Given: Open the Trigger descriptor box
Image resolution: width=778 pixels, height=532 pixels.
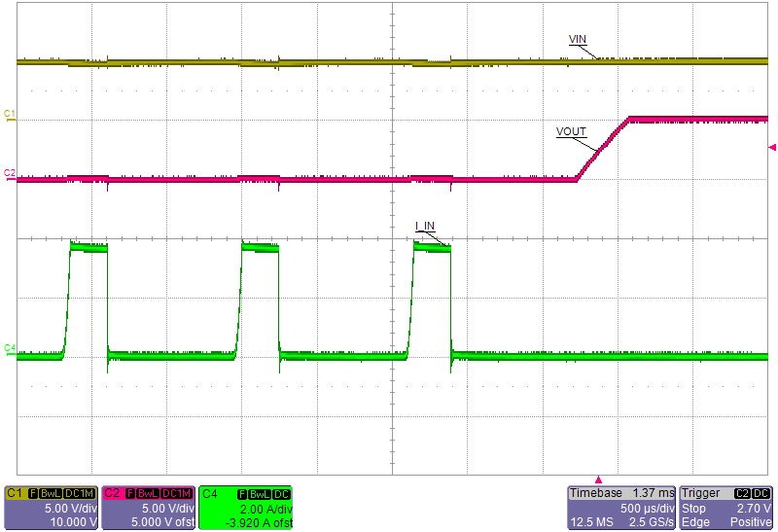Looking at the screenshot, I should 726,507.
